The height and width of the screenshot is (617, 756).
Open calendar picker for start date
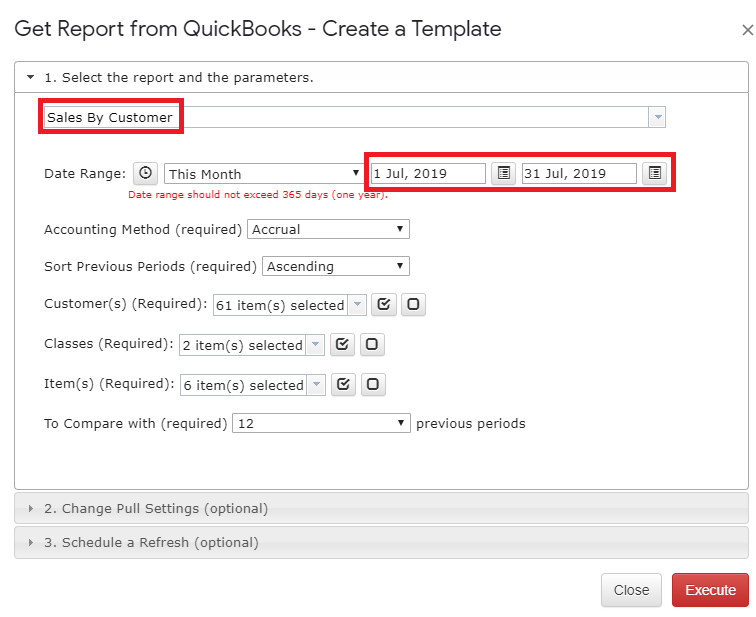[503, 173]
